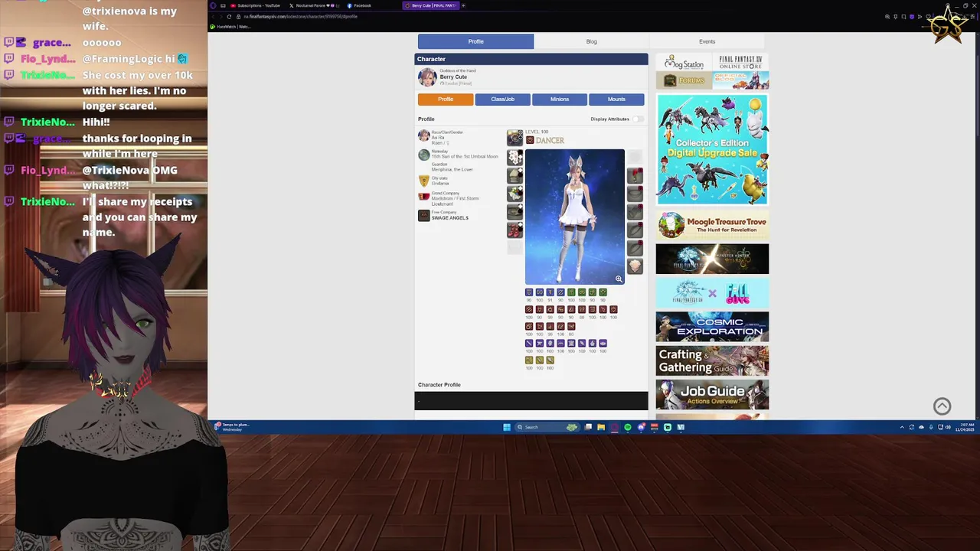Switch to the Nocturnal Furore X tab

(315, 5)
